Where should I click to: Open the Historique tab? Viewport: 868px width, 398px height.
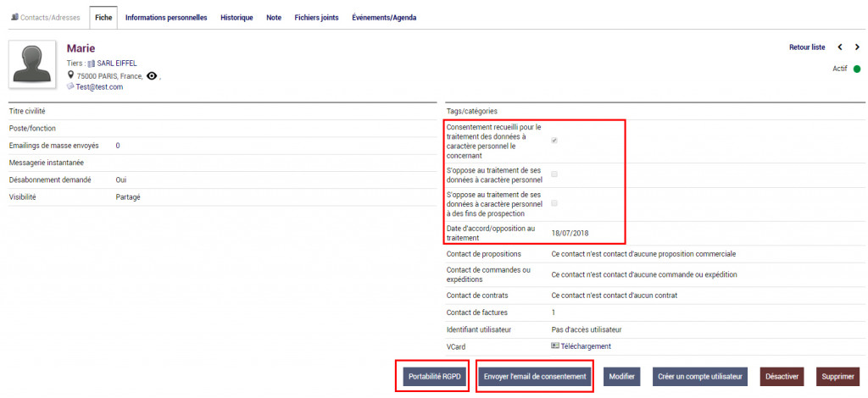click(236, 18)
